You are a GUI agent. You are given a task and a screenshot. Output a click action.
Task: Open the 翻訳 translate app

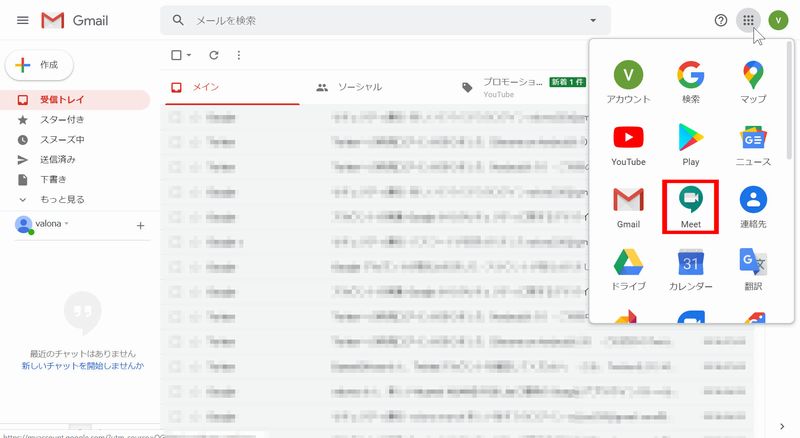coord(753,270)
